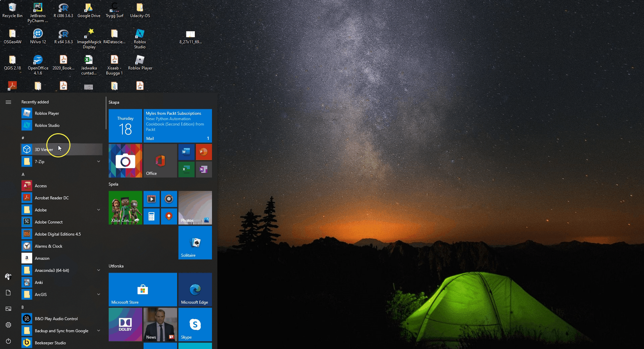Select the Skapa tile group header
The width and height of the screenshot is (644, 349).
pos(114,102)
